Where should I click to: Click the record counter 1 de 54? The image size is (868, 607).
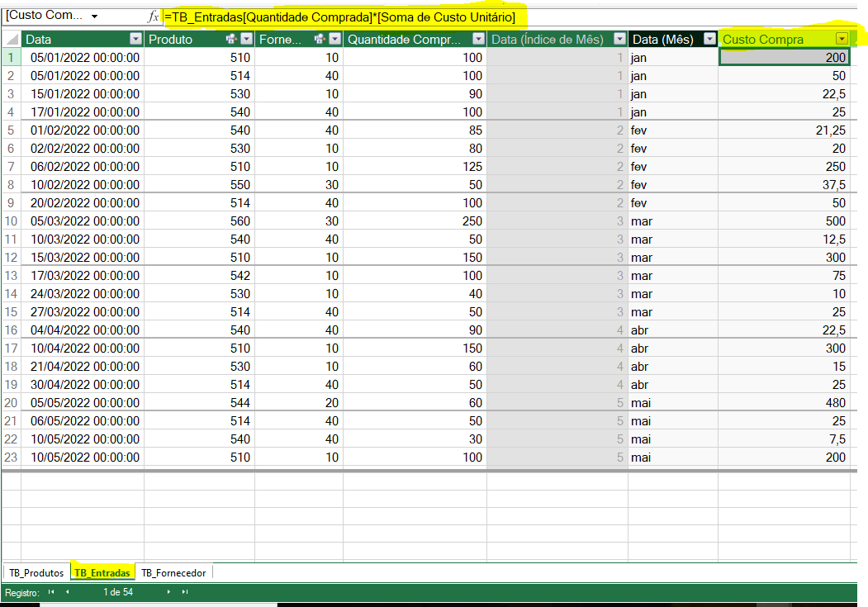click(118, 592)
